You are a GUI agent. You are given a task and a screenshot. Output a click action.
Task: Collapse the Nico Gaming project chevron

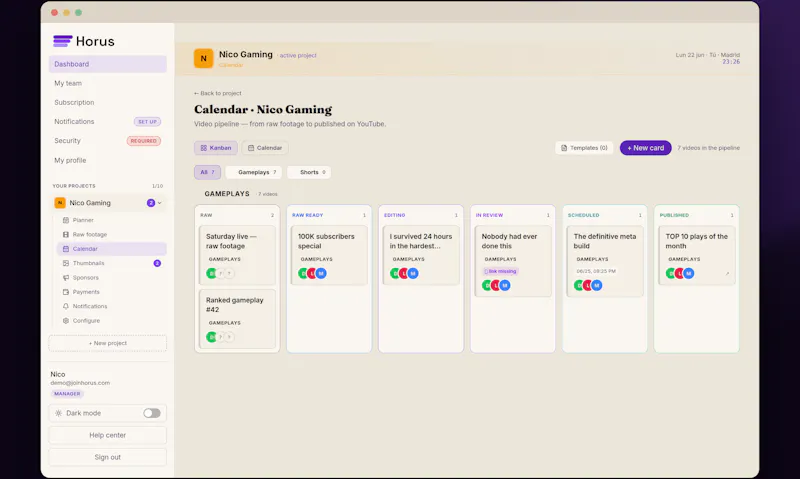point(160,203)
